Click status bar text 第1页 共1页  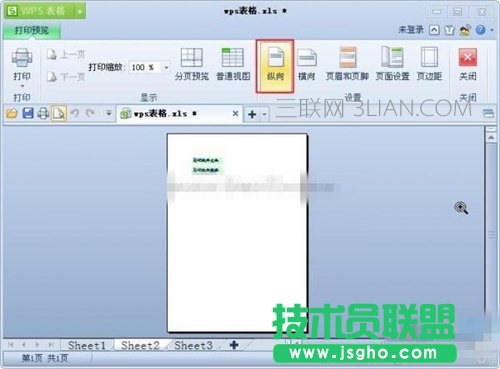coord(45,359)
